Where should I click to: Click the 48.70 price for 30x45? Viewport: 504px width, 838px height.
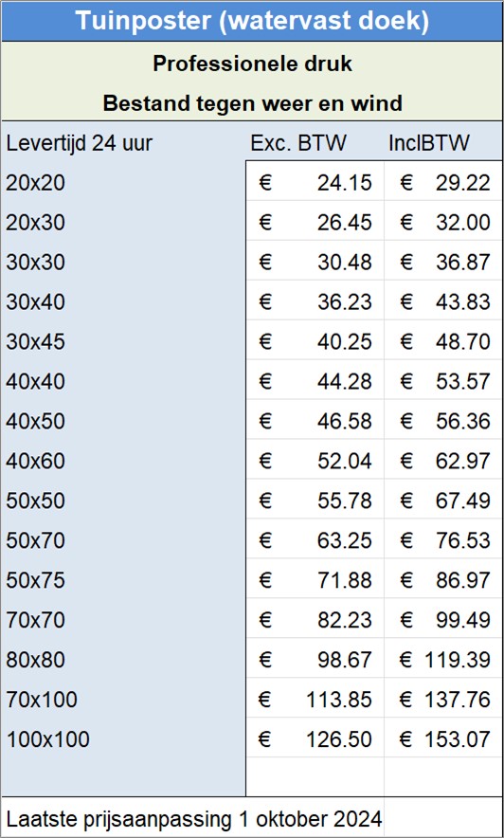click(x=443, y=341)
